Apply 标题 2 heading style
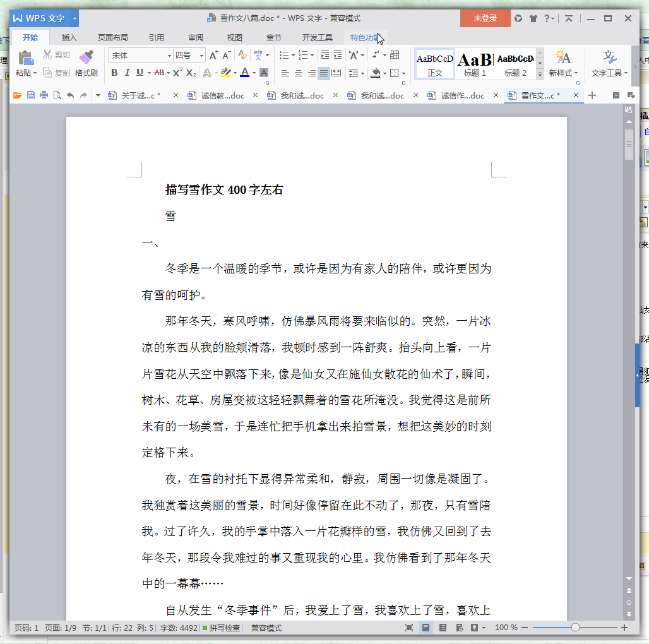The width and height of the screenshot is (649, 644). [515, 64]
